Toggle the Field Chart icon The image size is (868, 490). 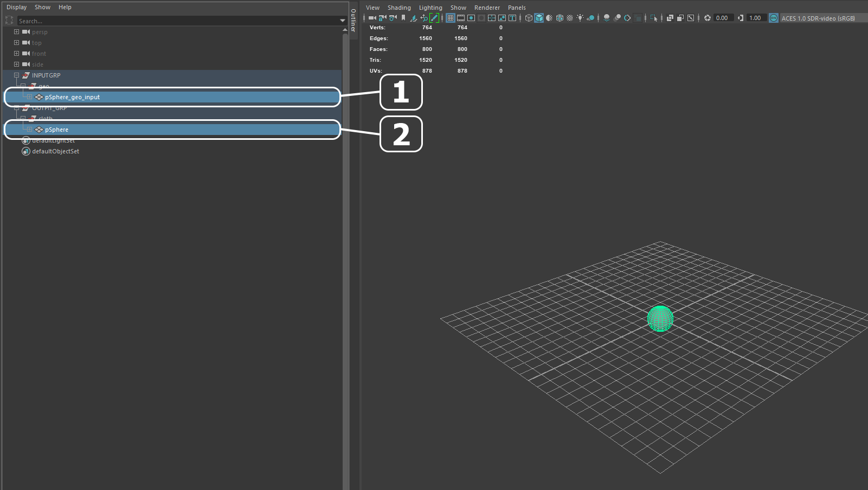tap(492, 18)
